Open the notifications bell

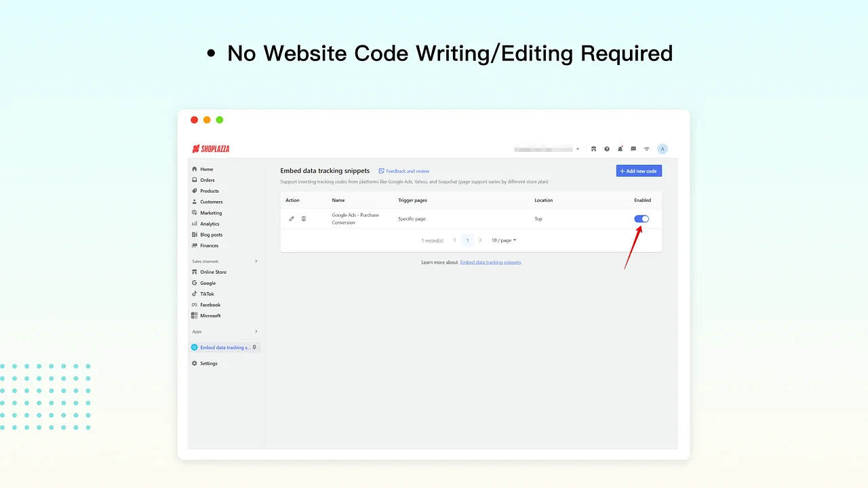click(x=620, y=149)
